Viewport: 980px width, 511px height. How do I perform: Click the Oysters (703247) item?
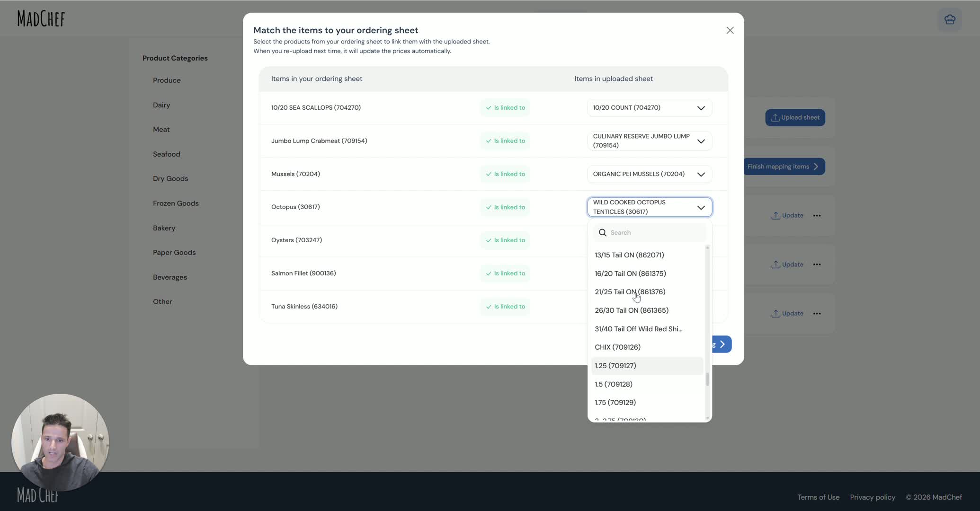tap(296, 240)
